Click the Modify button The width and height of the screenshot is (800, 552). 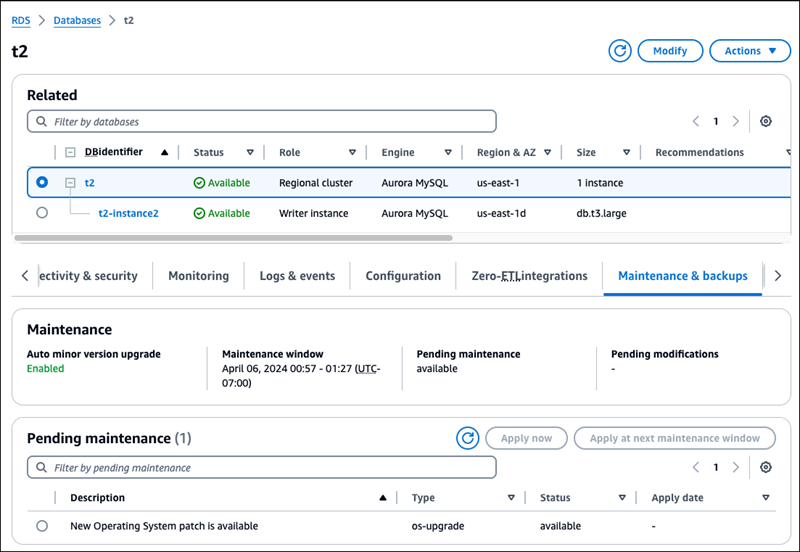point(669,51)
